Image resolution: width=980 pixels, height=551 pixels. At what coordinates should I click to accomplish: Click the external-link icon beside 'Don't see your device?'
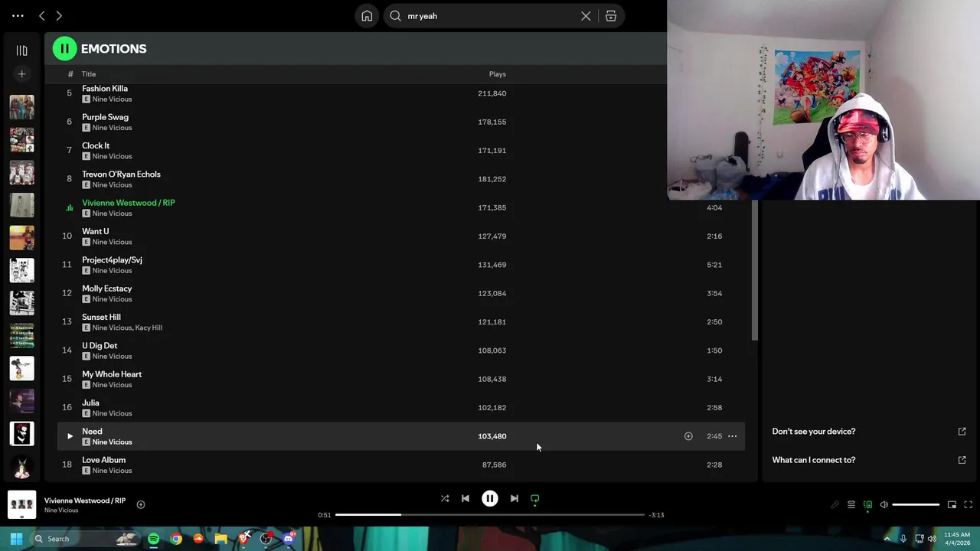pos(962,432)
